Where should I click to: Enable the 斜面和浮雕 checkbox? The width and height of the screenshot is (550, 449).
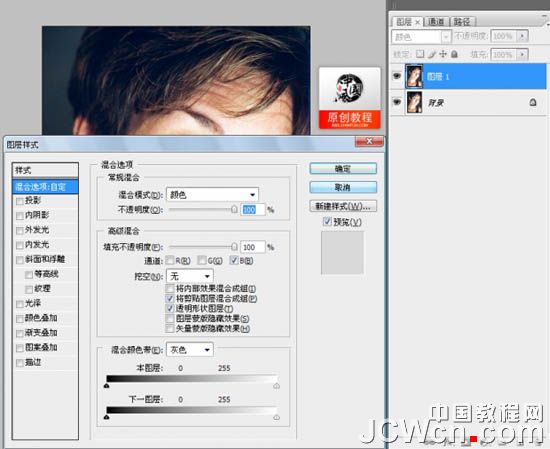[20, 260]
